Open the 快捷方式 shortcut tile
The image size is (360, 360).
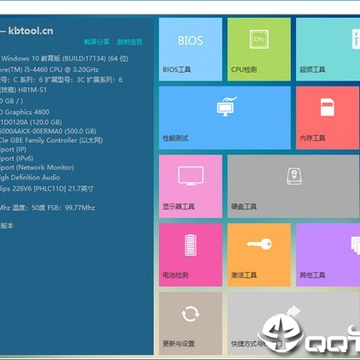[294, 324]
